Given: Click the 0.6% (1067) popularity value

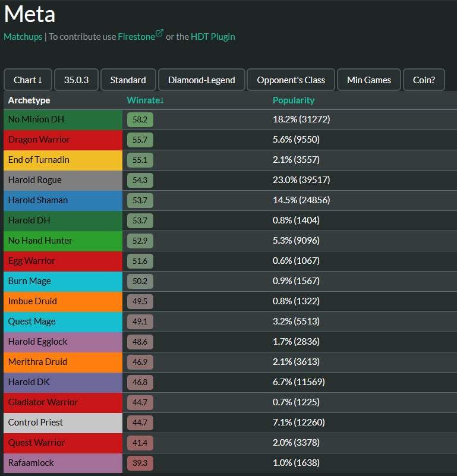Looking at the screenshot, I should point(296,261).
